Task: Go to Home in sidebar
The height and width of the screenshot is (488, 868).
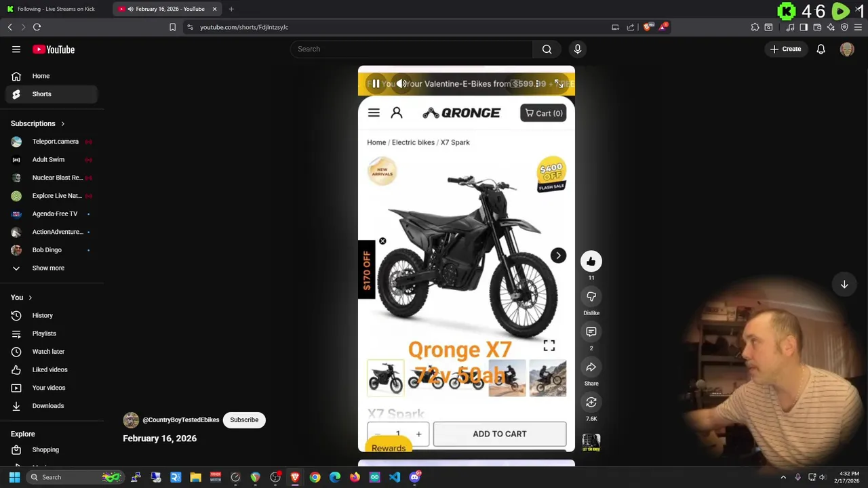Action: pos(52,76)
